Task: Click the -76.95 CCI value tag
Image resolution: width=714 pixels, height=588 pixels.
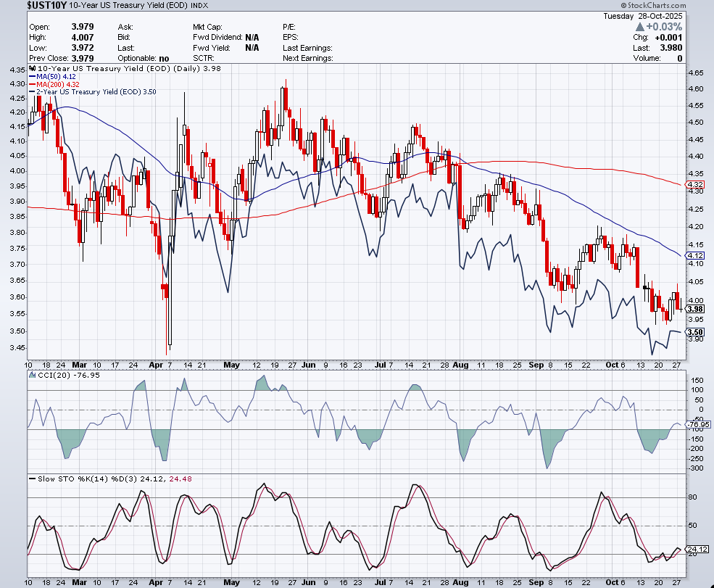Action: pos(697,424)
